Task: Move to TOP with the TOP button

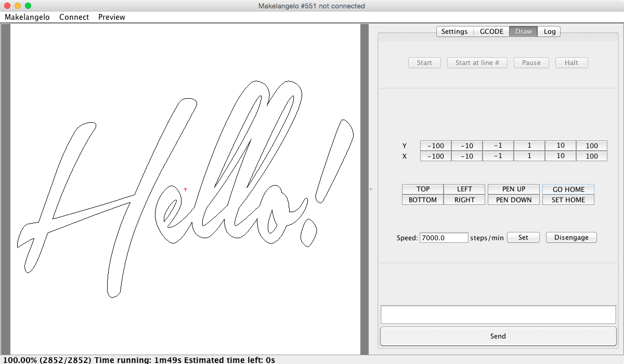Action: (422, 189)
